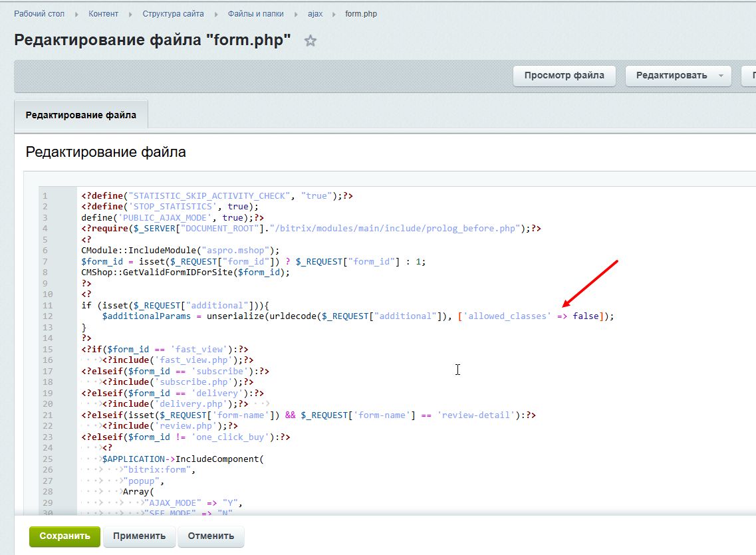Viewport: 756px width, 555px height.
Task: Click the Применить button
Action: click(x=139, y=536)
